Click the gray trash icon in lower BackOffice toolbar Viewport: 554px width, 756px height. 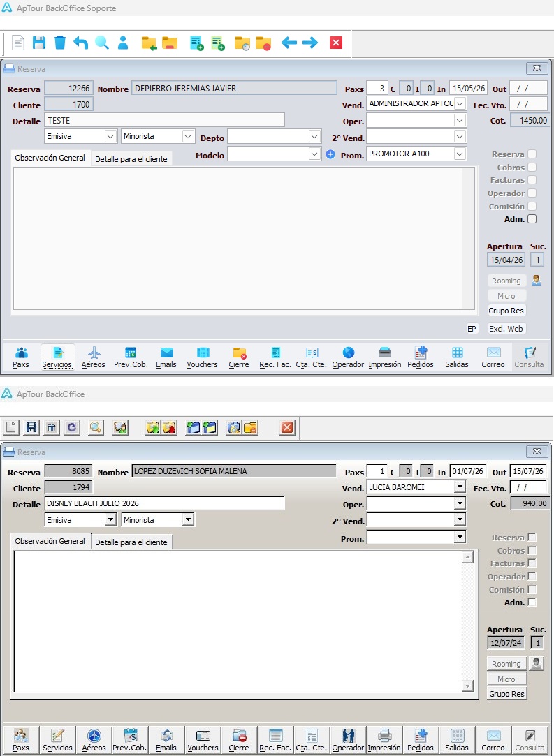[52, 427]
